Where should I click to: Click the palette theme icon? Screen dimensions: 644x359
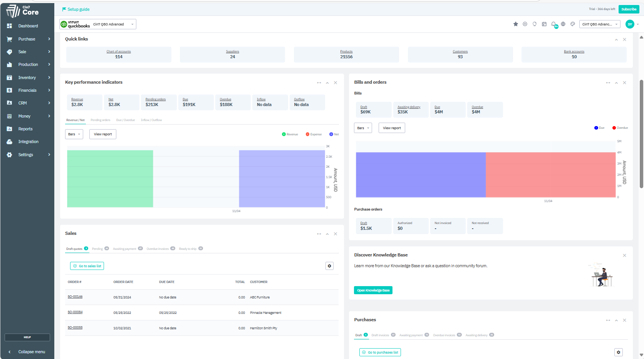coord(573,24)
